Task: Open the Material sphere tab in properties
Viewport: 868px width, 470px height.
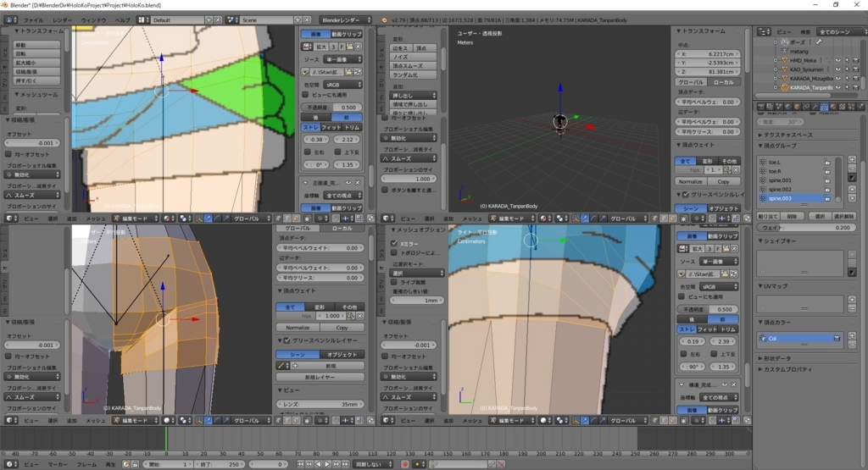Action: click(x=833, y=106)
